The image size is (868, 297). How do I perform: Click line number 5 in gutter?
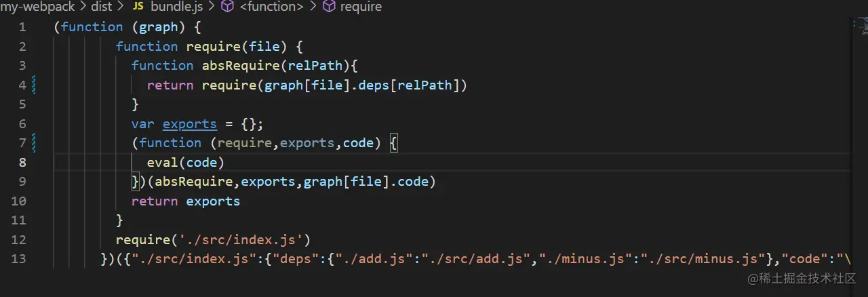click(x=22, y=104)
